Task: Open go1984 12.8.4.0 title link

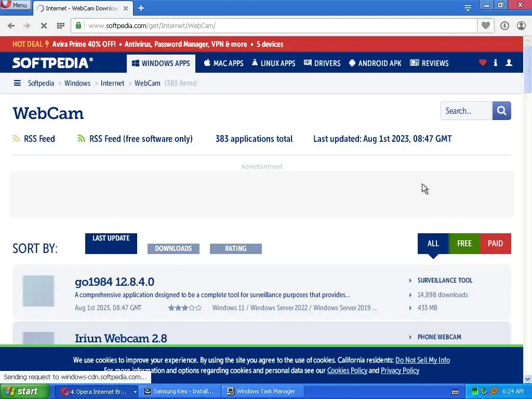Action: (x=114, y=282)
